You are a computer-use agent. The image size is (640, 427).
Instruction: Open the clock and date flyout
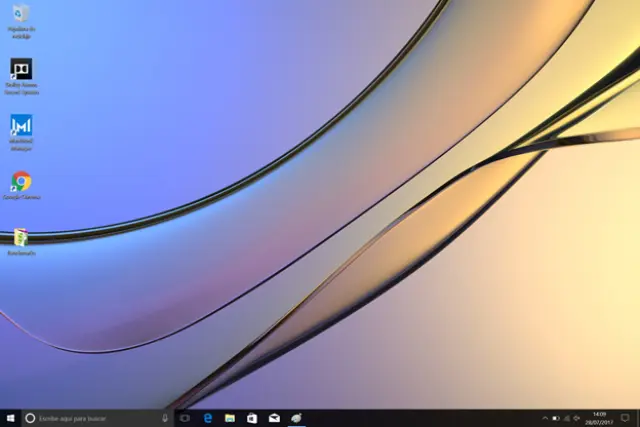click(x=600, y=418)
